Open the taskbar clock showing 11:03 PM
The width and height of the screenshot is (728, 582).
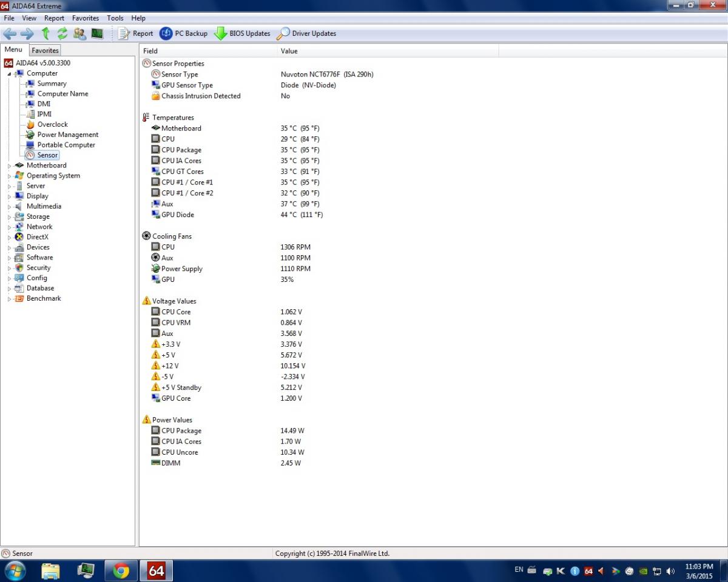[699, 570]
